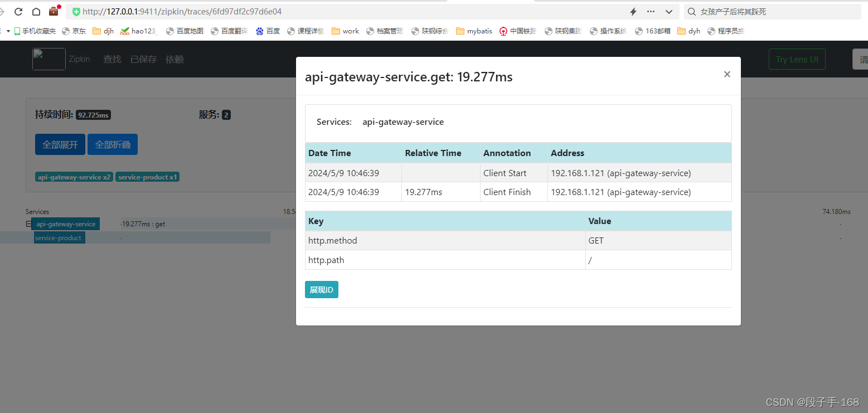Click the Zipkin logo image
The image size is (868, 413).
tap(49, 59)
